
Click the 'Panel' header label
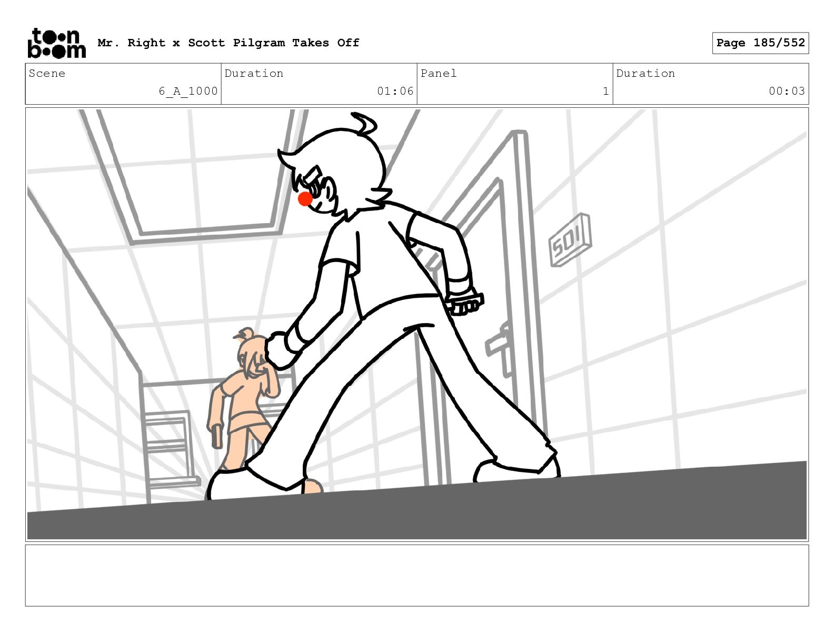[439, 73]
